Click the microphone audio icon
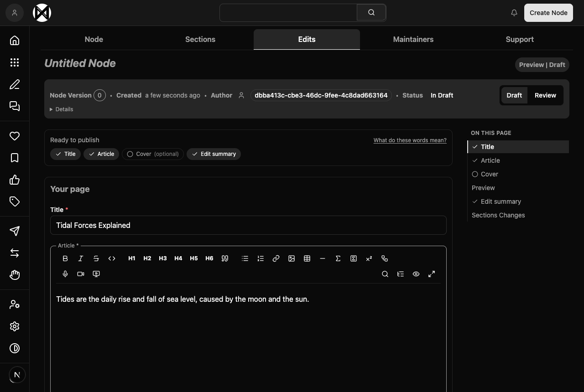Viewport: 584px width, 392px height. click(x=65, y=274)
